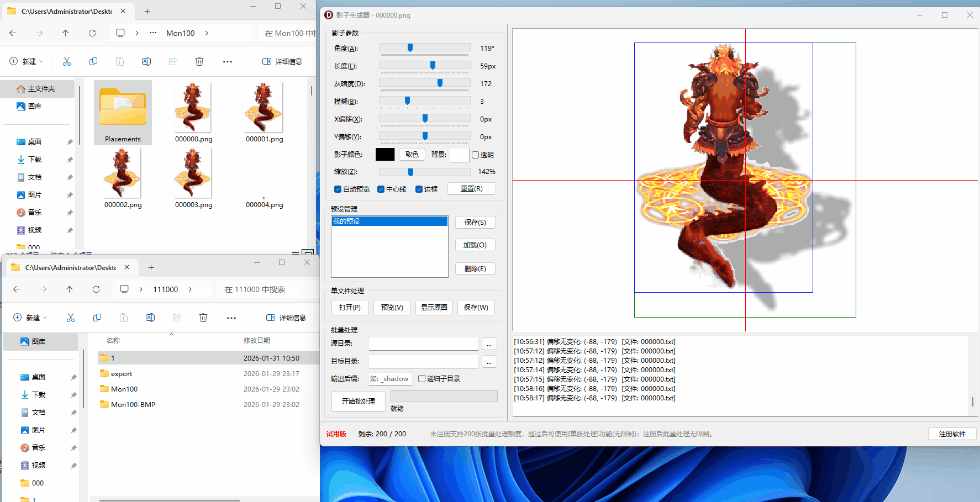
Task: Click the black shadow color swatch
Action: point(385,155)
